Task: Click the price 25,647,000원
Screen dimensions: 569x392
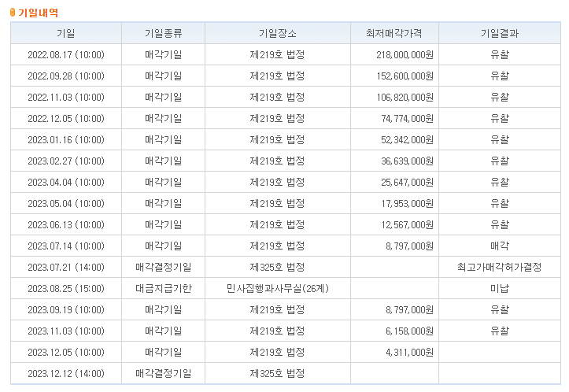Action: (x=407, y=182)
